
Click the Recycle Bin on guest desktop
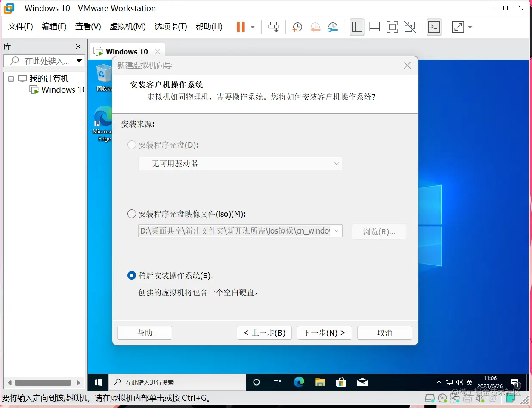tap(104, 78)
